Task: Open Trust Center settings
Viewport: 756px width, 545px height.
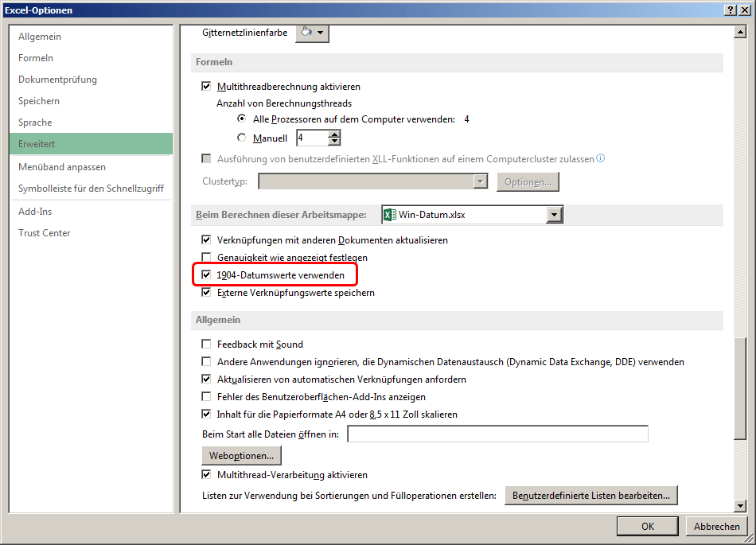Action: (92, 233)
